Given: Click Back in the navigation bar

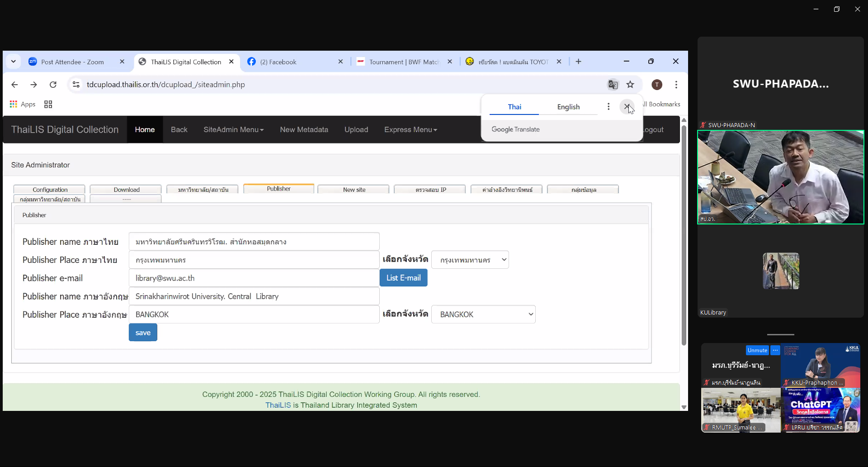Looking at the screenshot, I should (179, 130).
